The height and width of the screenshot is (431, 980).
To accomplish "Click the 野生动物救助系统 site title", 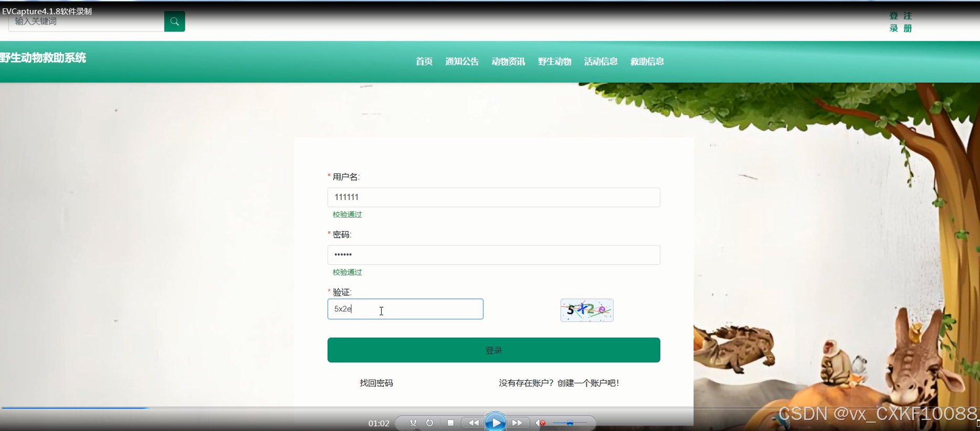I will tap(43, 58).
